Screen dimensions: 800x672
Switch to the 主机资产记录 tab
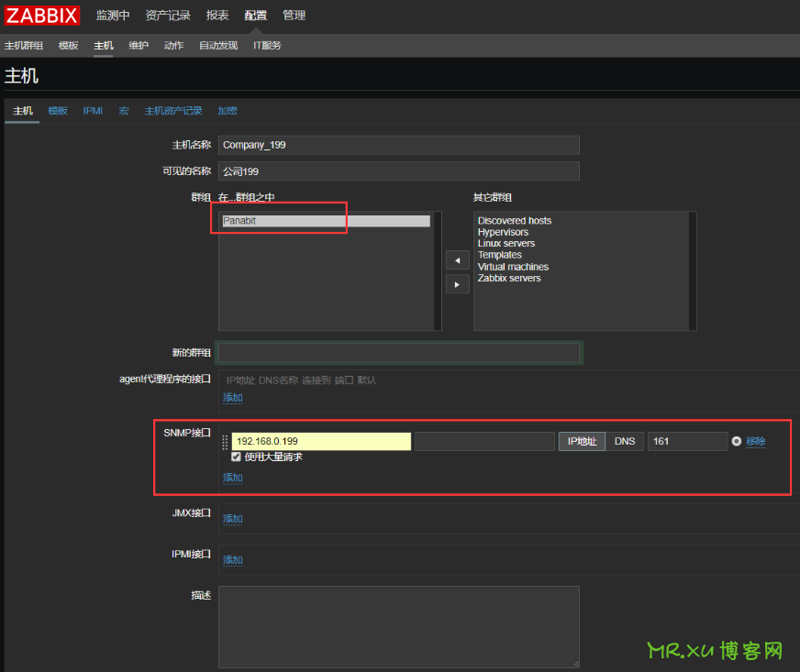(x=173, y=111)
